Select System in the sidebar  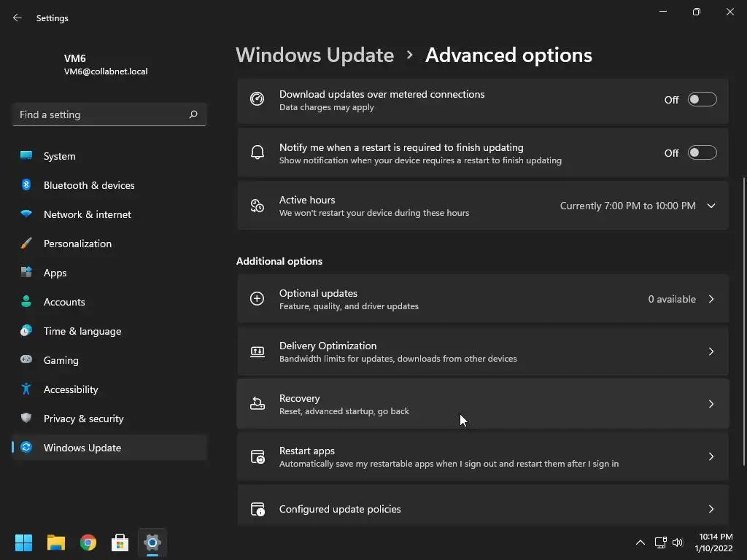(x=109, y=156)
